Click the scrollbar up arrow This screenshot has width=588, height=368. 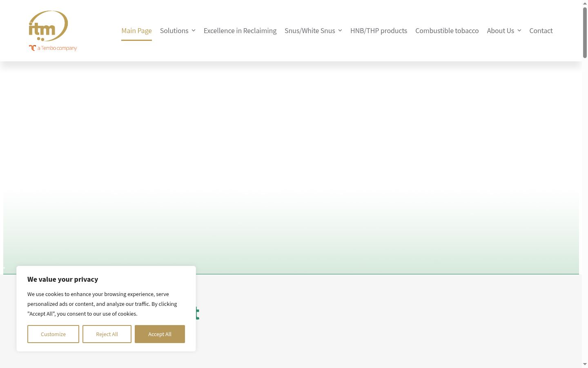pos(585,3)
